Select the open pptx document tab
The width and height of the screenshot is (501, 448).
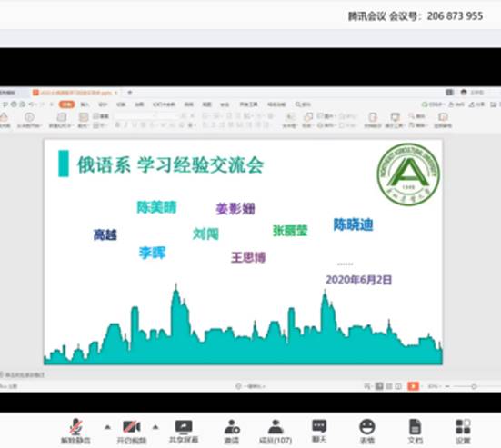tap(75, 93)
